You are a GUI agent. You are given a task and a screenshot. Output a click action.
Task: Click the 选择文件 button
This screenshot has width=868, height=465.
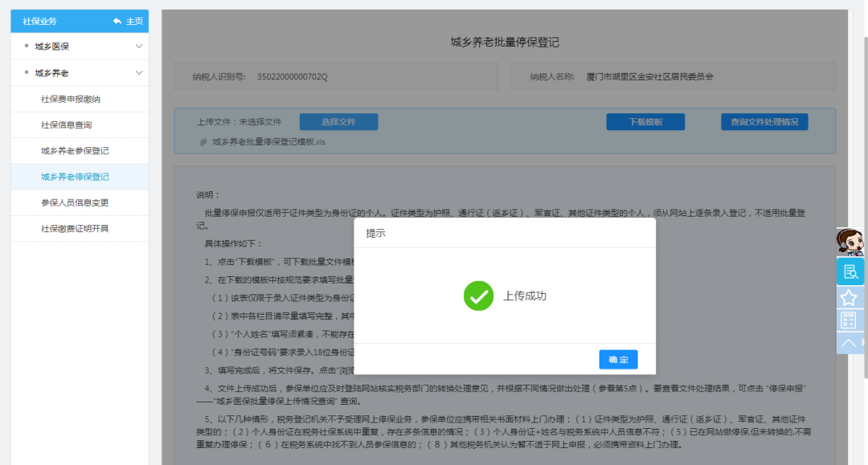pos(338,122)
